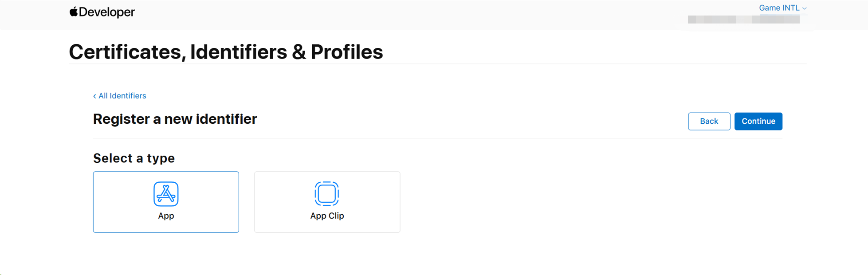Click the back chevron before All Identifiers

[x=94, y=96]
